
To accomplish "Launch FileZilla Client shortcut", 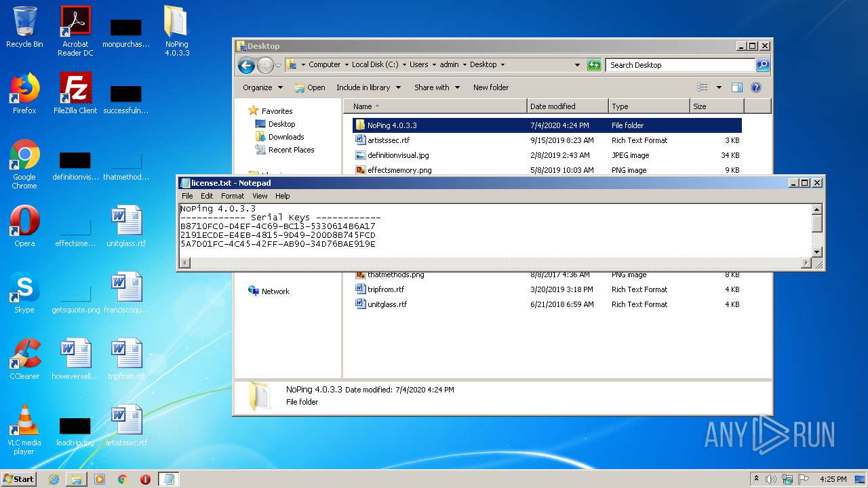I will [x=75, y=94].
